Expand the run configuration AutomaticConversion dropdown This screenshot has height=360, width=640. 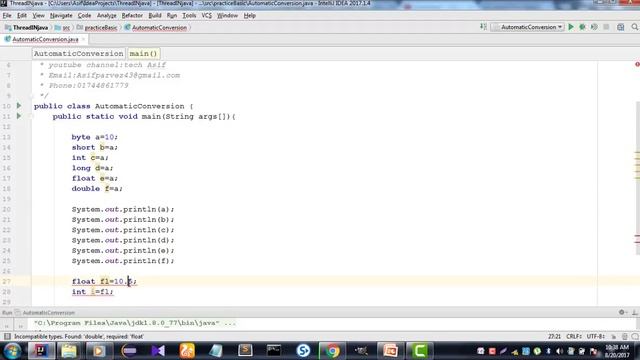point(527,27)
